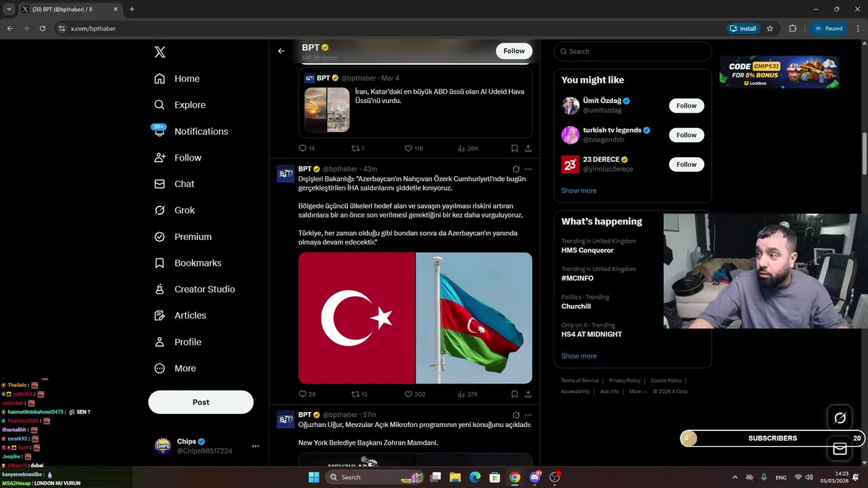Open Terms of Service link
Screen dimensions: 868x488
coord(580,381)
